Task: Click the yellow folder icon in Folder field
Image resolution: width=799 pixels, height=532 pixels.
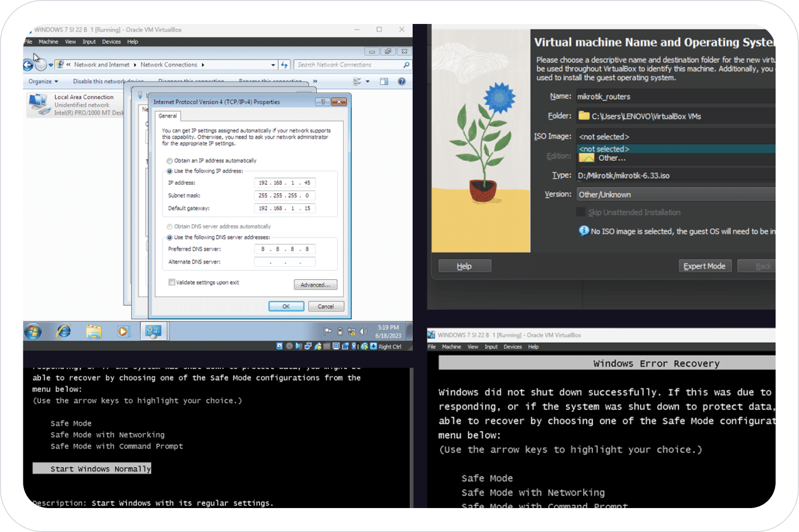Action: [x=584, y=116]
